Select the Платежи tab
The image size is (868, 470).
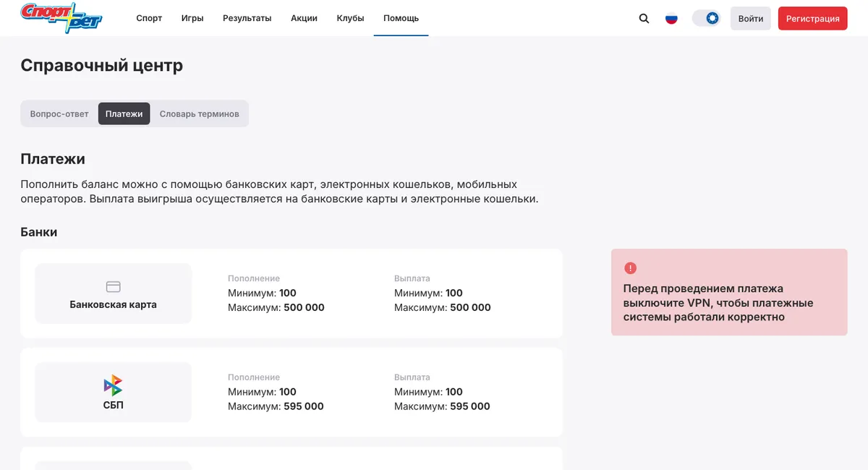(124, 114)
